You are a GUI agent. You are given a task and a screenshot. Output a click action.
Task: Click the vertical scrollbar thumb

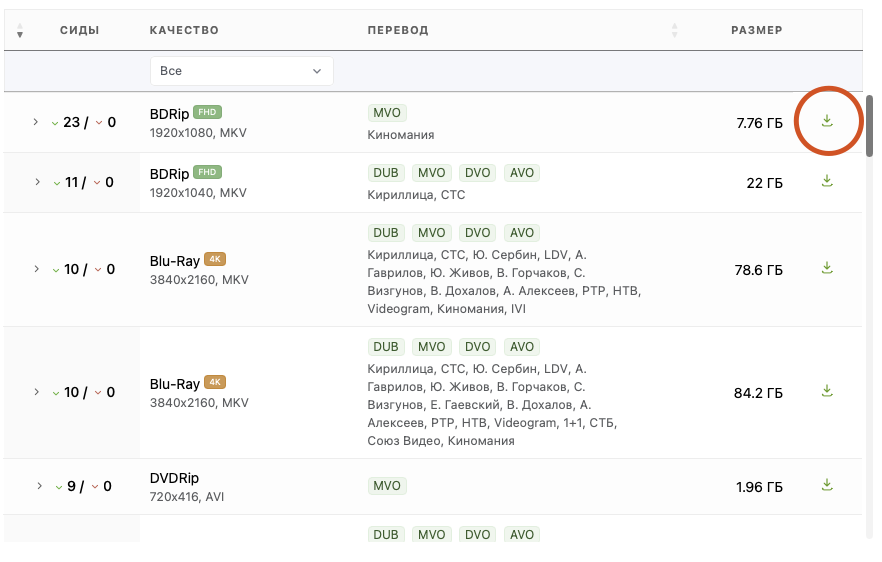tap(869, 126)
